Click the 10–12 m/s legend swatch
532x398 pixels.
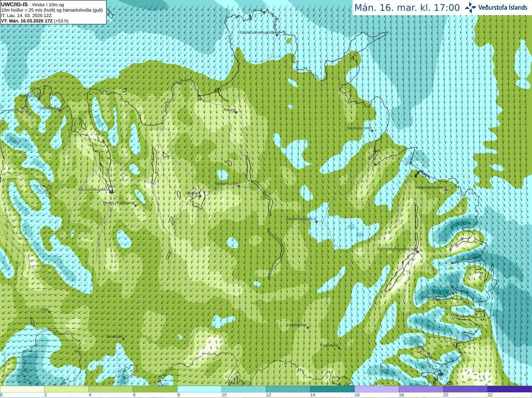(x=244, y=389)
